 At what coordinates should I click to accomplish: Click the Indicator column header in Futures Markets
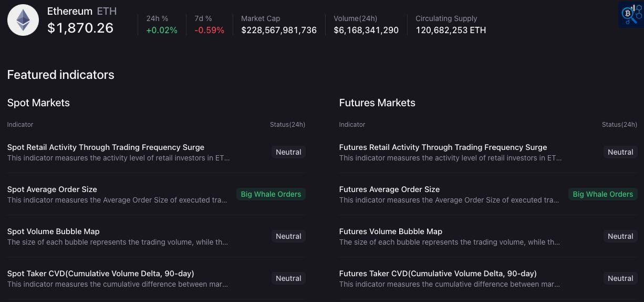pyautogui.click(x=352, y=125)
